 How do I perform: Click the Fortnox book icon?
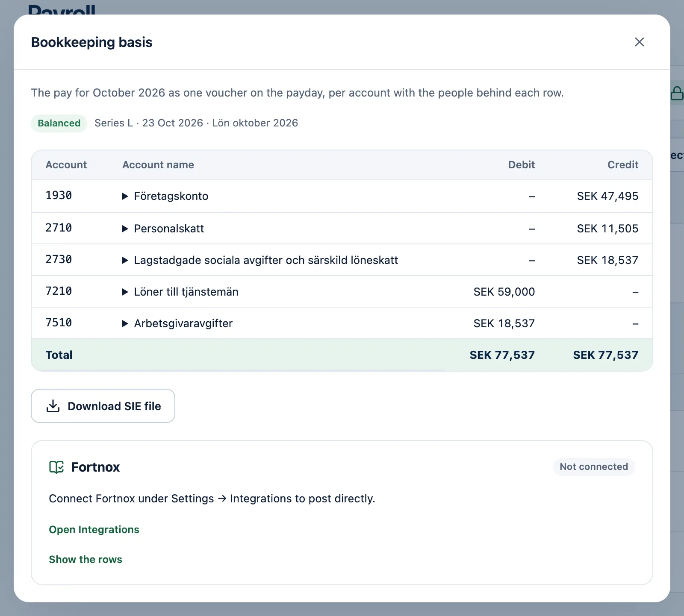coord(56,467)
